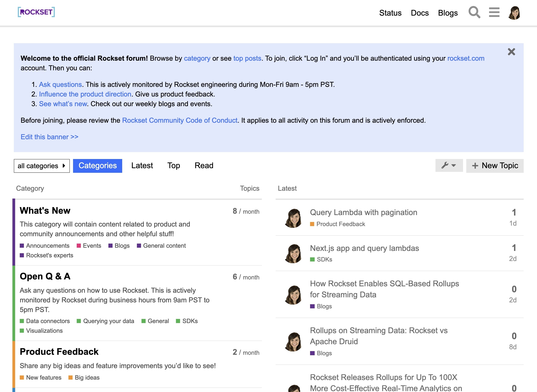Open Rockset Community Code of Conduct link
The height and width of the screenshot is (392, 537).
coord(180,120)
